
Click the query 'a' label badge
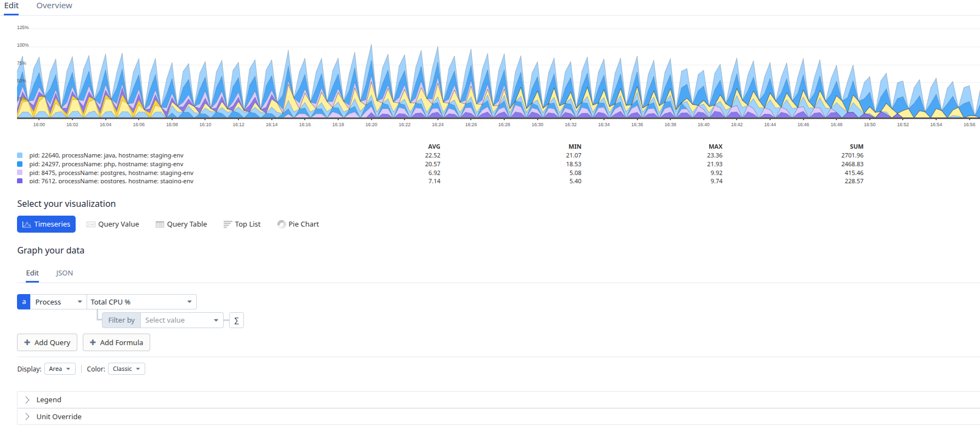(x=24, y=302)
